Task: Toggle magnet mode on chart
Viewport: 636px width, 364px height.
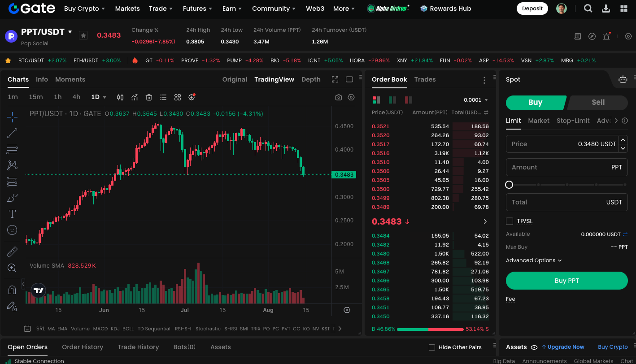Action: [x=12, y=290]
